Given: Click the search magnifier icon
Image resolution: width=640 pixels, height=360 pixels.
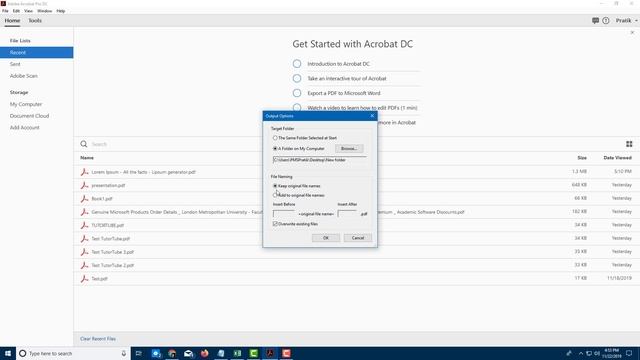Looking at the screenshot, I should point(84,144).
